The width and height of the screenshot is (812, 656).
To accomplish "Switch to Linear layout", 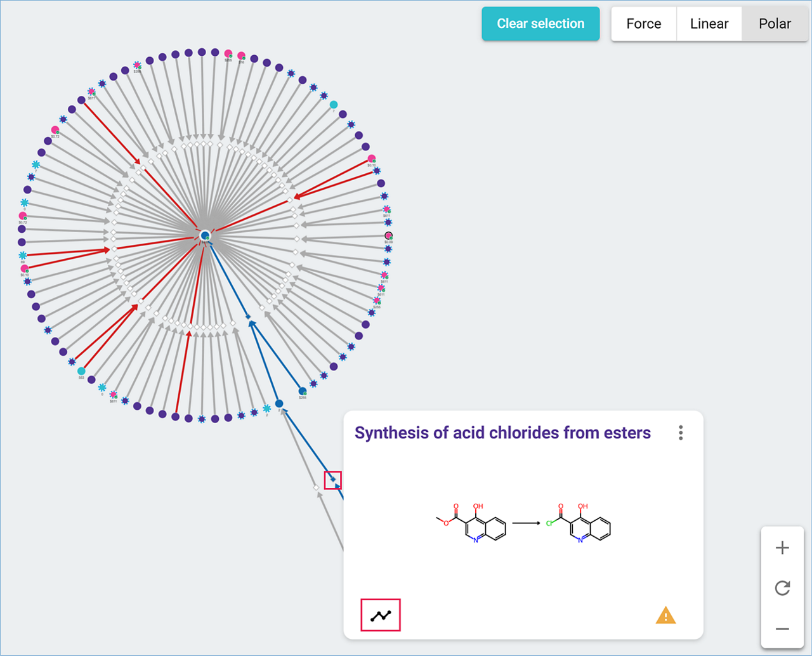I will [709, 24].
